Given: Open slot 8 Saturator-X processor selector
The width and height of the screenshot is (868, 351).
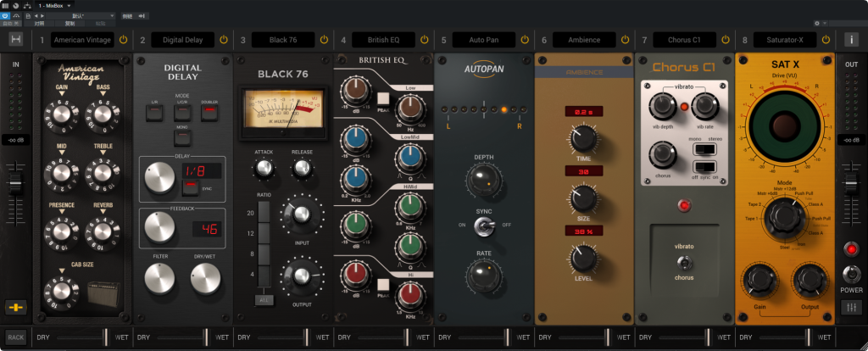Looking at the screenshot, I should tap(784, 40).
